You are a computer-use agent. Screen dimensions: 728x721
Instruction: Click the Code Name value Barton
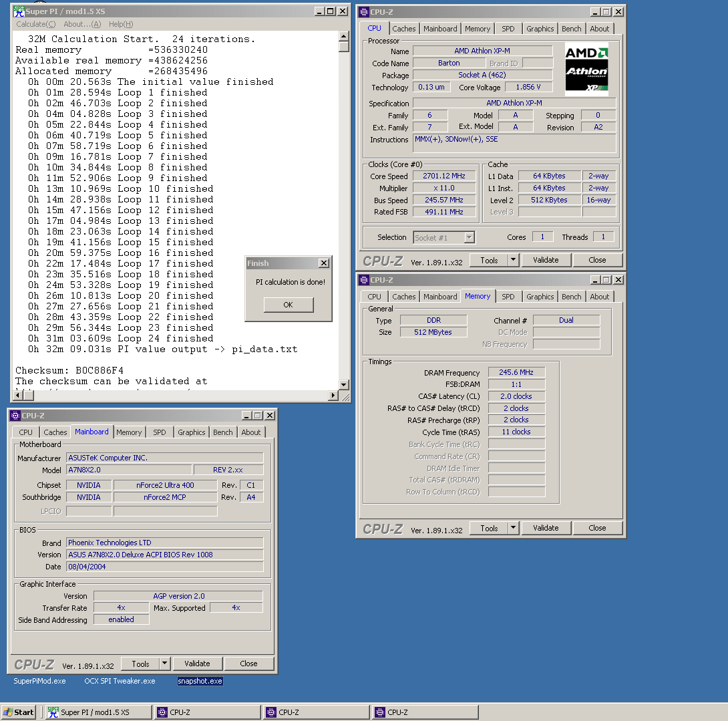coord(449,63)
